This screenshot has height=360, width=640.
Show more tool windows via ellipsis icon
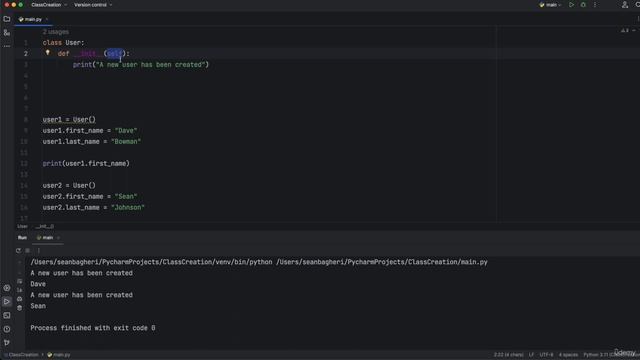point(7,46)
